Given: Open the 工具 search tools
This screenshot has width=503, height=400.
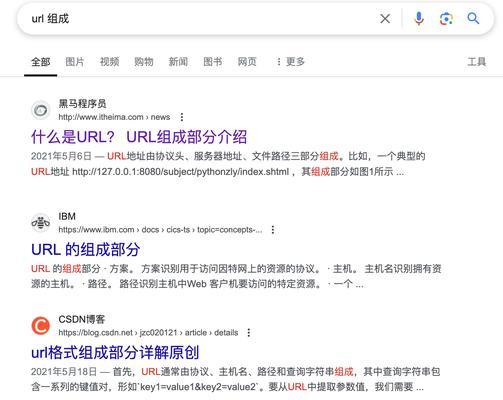Looking at the screenshot, I should tap(477, 62).
